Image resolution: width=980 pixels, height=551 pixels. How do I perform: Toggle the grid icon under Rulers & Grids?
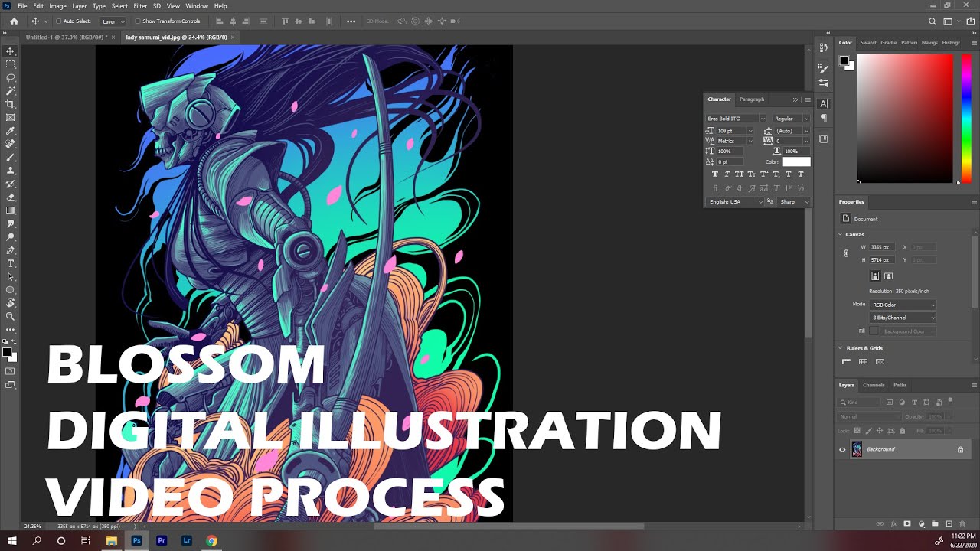point(863,362)
